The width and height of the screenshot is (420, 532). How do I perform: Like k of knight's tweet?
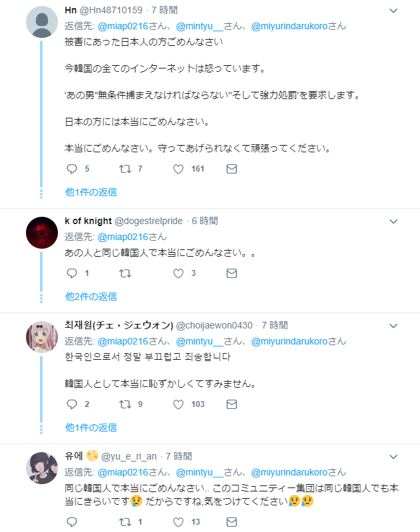(178, 273)
